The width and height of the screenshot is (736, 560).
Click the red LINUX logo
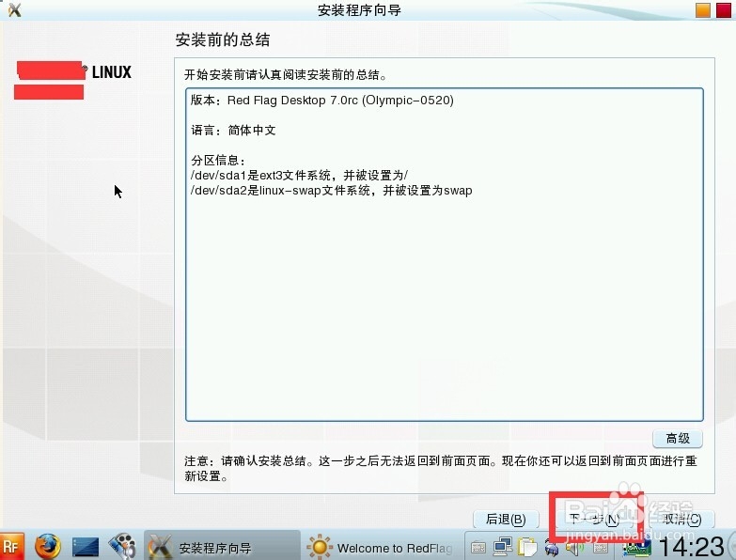[73, 80]
